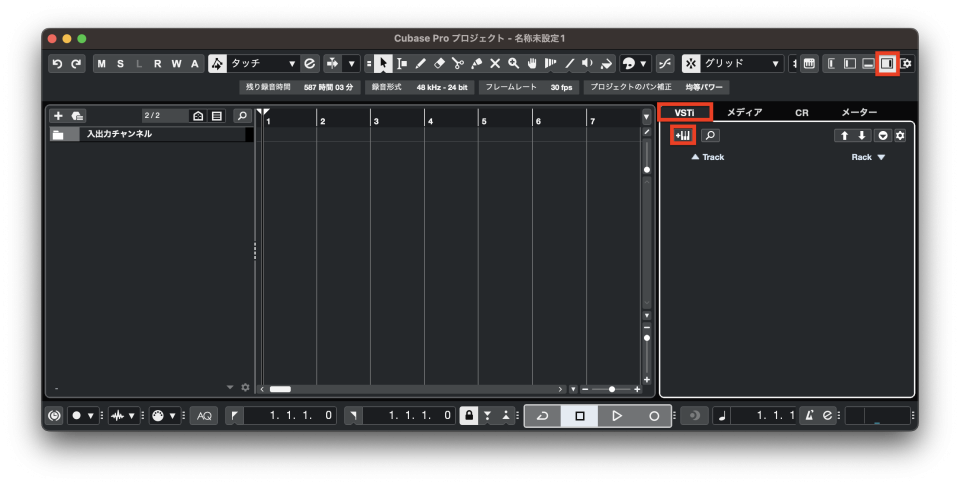Toggle the AQ auto quantize button

pos(204,416)
